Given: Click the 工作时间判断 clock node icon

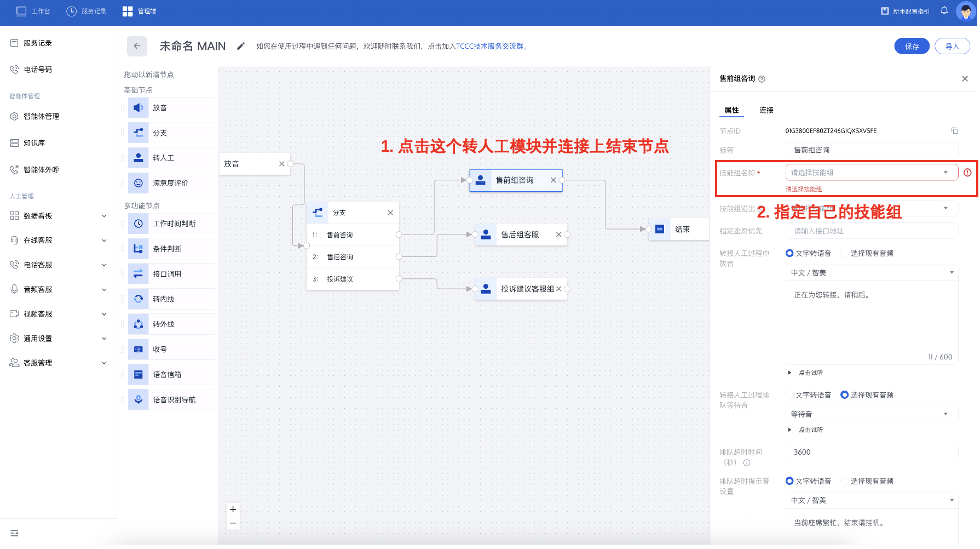Looking at the screenshot, I should (x=139, y=224).
